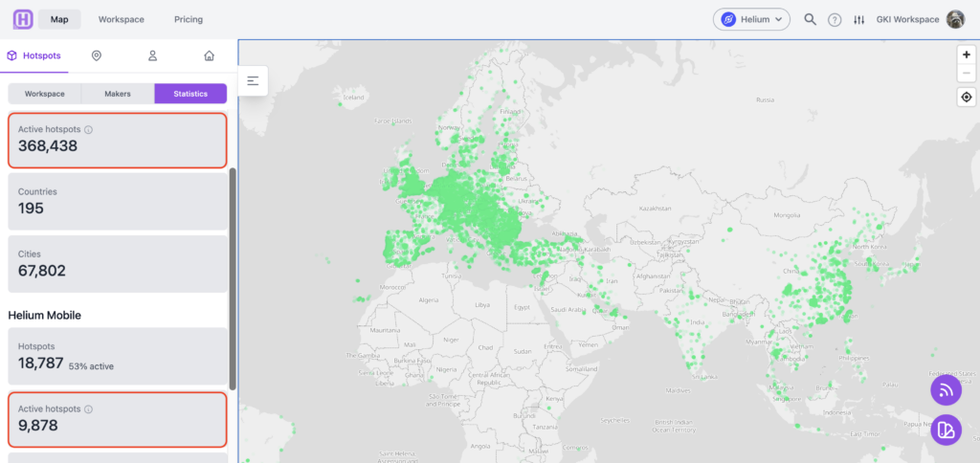Open the filter sliders settings icon
The width and height of the screenshot is (980, 463).
(x=859, y=20)
